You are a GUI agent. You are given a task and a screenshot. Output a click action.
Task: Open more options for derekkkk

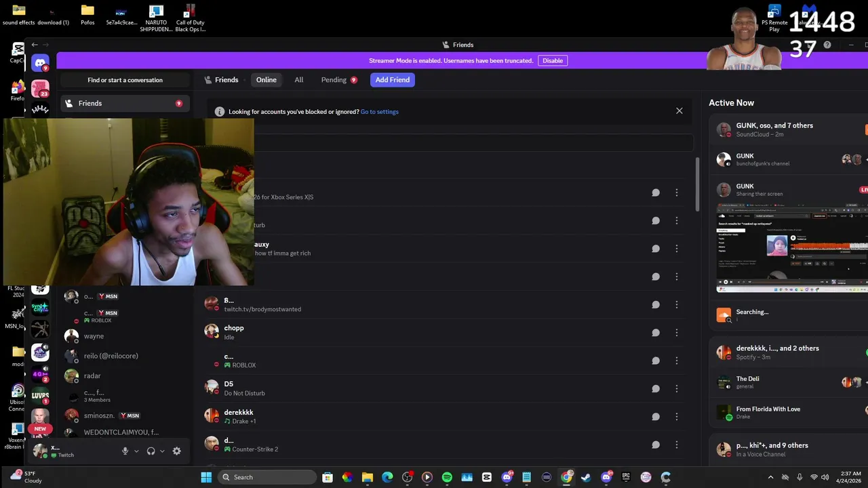(x=676, y=417)
